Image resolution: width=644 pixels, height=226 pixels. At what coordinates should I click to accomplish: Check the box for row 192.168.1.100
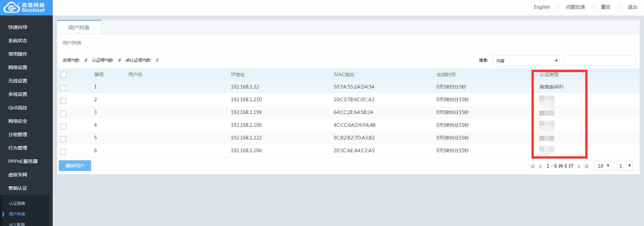tap(63, 126)
